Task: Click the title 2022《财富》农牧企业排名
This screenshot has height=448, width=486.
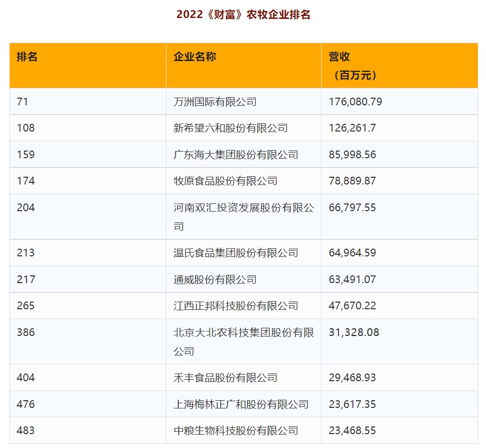Action: (x=243, y=15)
